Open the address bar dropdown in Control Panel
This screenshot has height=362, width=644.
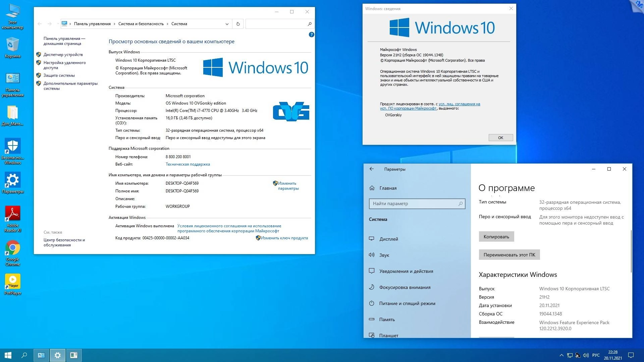click(x=227, y=24)
